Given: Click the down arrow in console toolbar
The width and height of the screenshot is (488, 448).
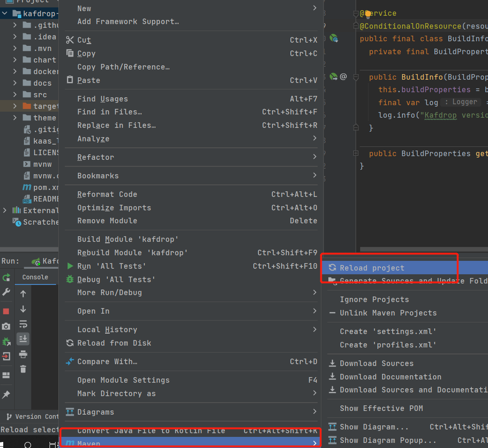Looking at the screenshot, I should point(23,309).
